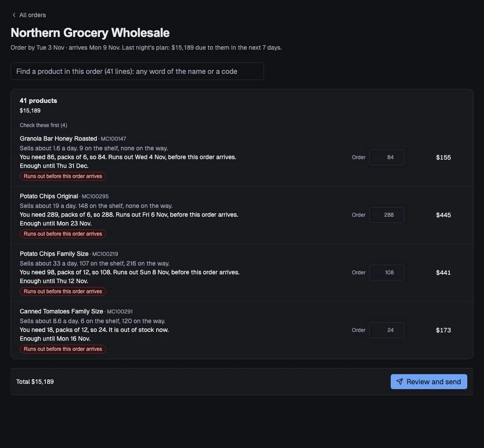The height and width of the screenshot is (448, 484).
Task: Select the Canned Tomatoes Family Size product name
Action: coord(62,311)
